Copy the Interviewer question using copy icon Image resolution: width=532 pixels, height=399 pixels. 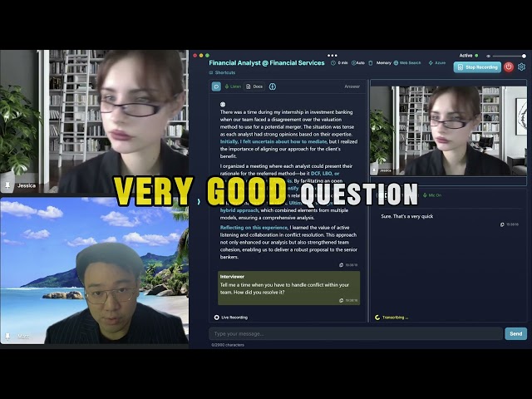tap(342, 300)
